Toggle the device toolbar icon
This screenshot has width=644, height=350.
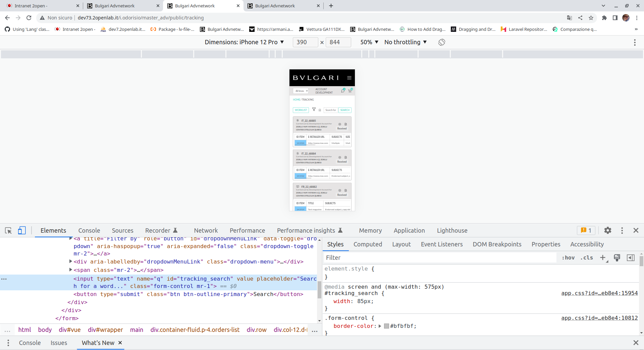[22, 231]
